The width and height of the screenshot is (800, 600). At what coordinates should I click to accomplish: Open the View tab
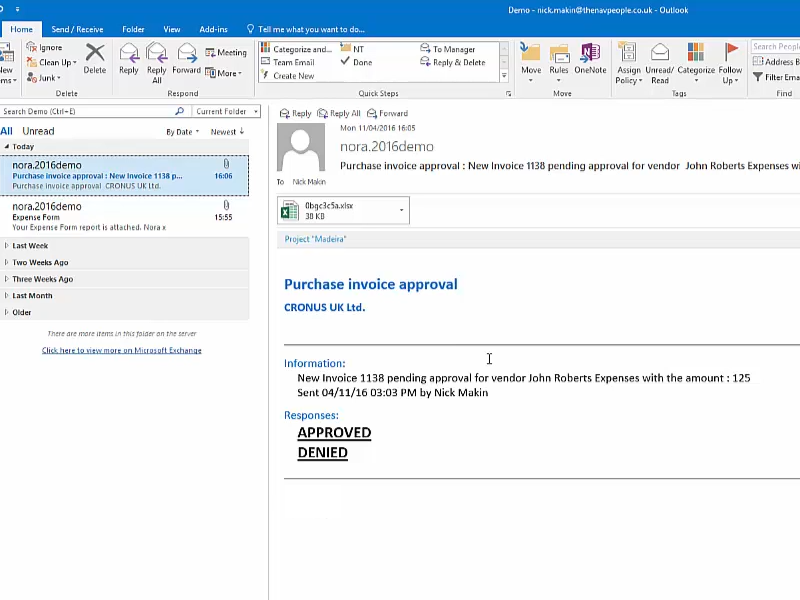click(x=171, y=29)
